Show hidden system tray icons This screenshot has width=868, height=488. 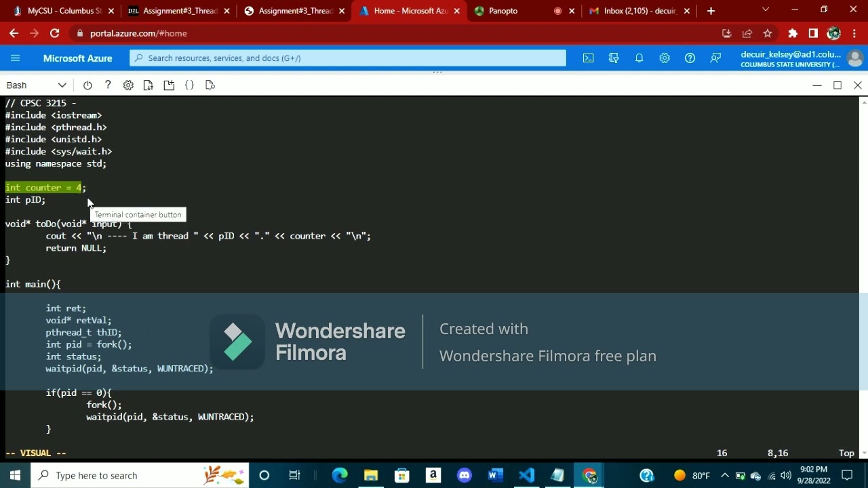[725, 475]
